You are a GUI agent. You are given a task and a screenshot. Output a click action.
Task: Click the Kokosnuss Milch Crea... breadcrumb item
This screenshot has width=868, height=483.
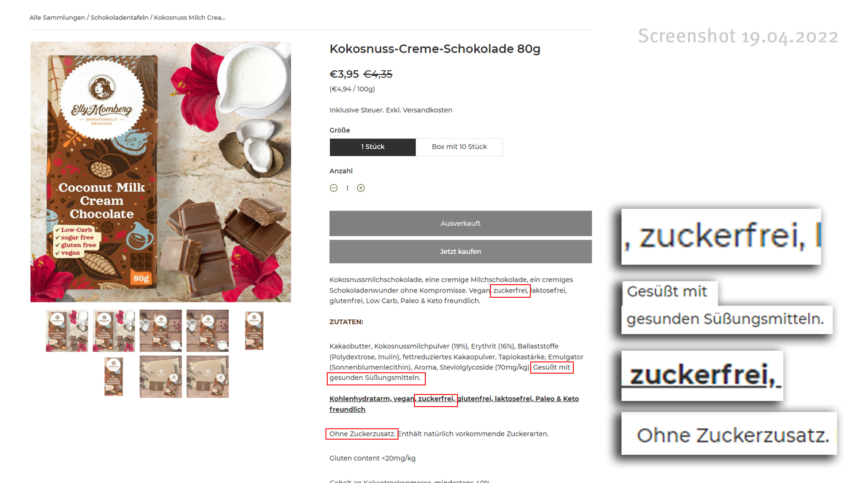point(190,18)
